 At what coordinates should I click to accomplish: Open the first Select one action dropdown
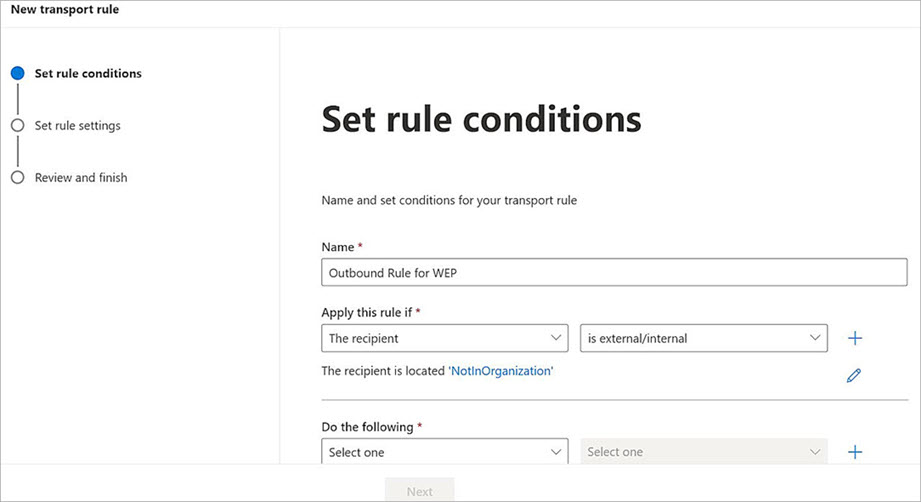coord(445,452)
